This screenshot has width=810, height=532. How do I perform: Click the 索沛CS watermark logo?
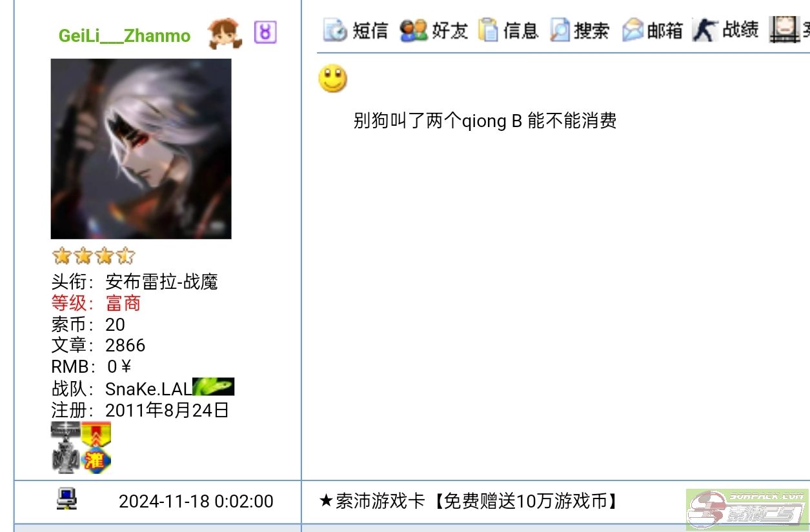point(747,509)
